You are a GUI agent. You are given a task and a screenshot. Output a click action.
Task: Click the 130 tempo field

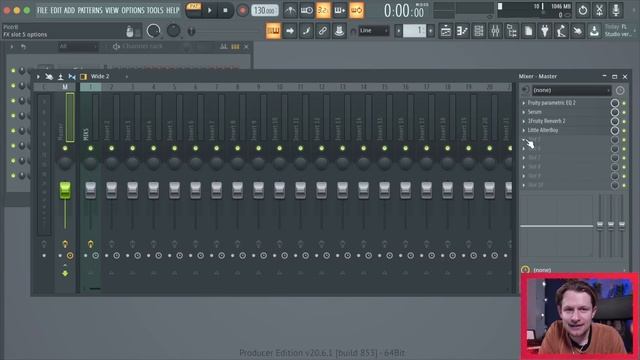coord(264,11)
